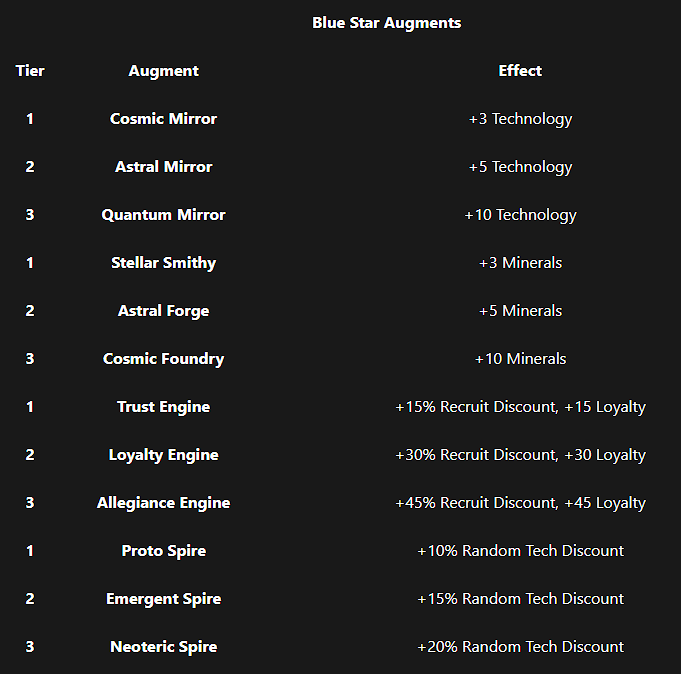Select the Trust Engine augment name

pyautogui.click(x=163, y=407)
